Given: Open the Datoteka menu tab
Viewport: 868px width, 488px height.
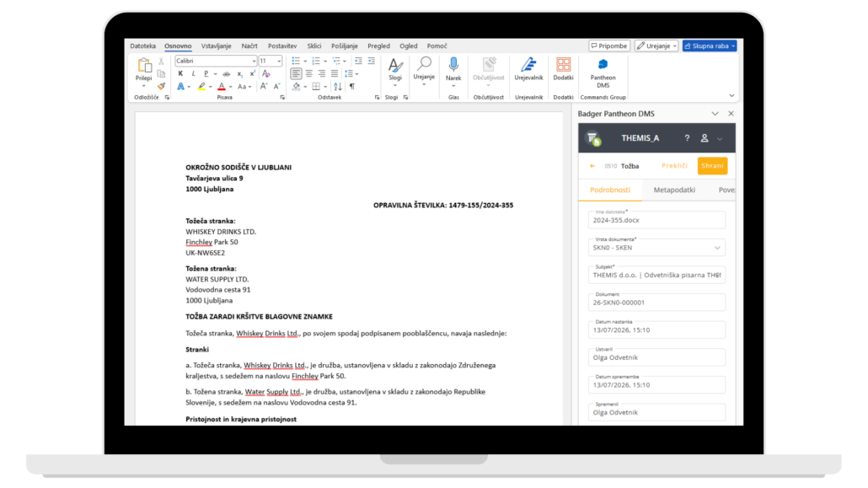Looking at the screenshot, I should [x=142, y=46].
